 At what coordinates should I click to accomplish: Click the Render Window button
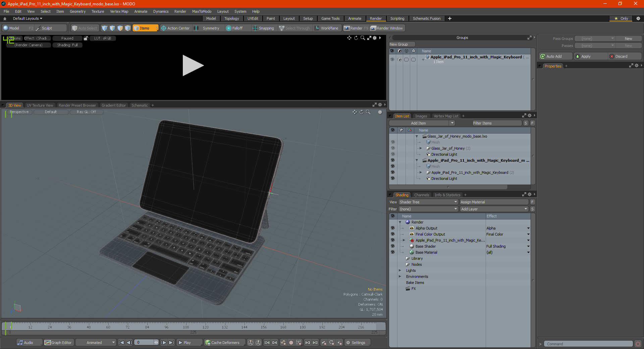pos(387,28)
